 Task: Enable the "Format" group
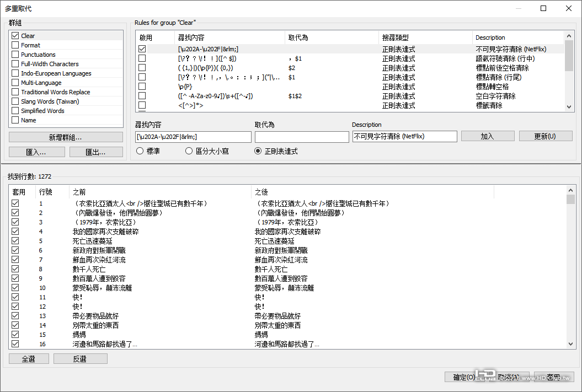click(x=15, y=45)
